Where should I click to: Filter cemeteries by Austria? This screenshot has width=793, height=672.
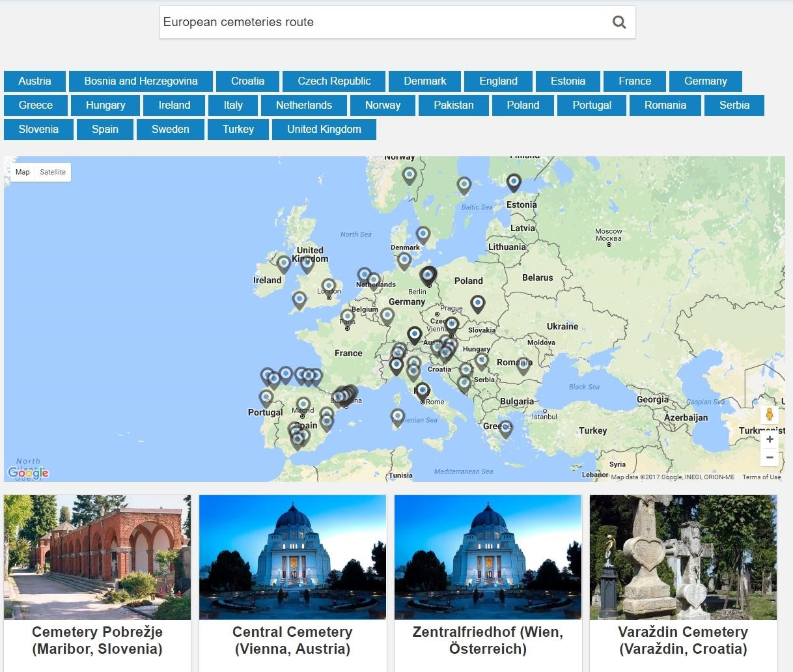[35, 81]
